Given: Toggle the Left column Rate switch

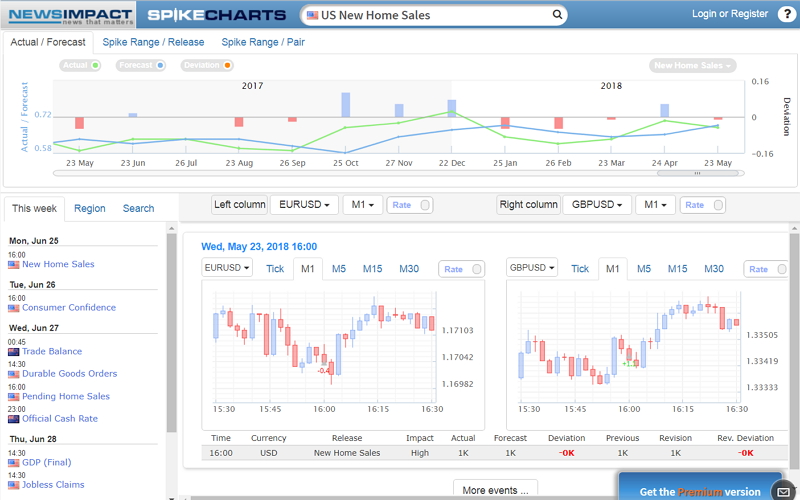Looking at the screenshot, I should tap(410, 205).
